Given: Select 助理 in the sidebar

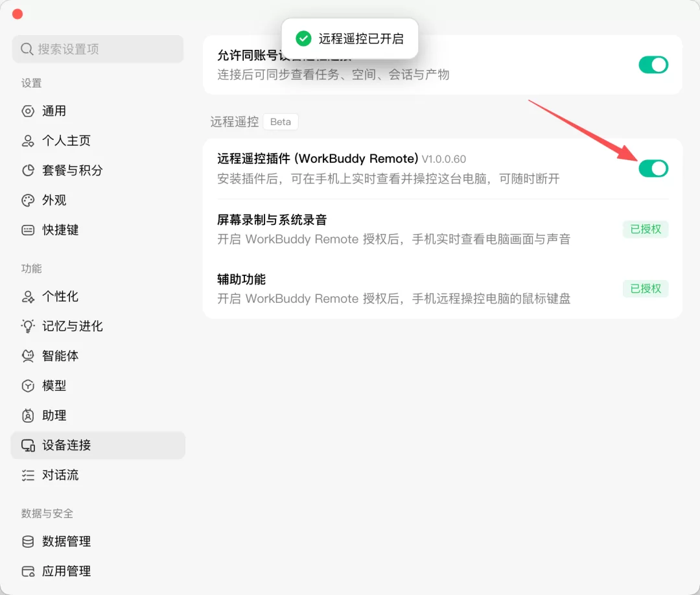Looking at the screenshot, I should pyautogui.click(x=98, y=415).
